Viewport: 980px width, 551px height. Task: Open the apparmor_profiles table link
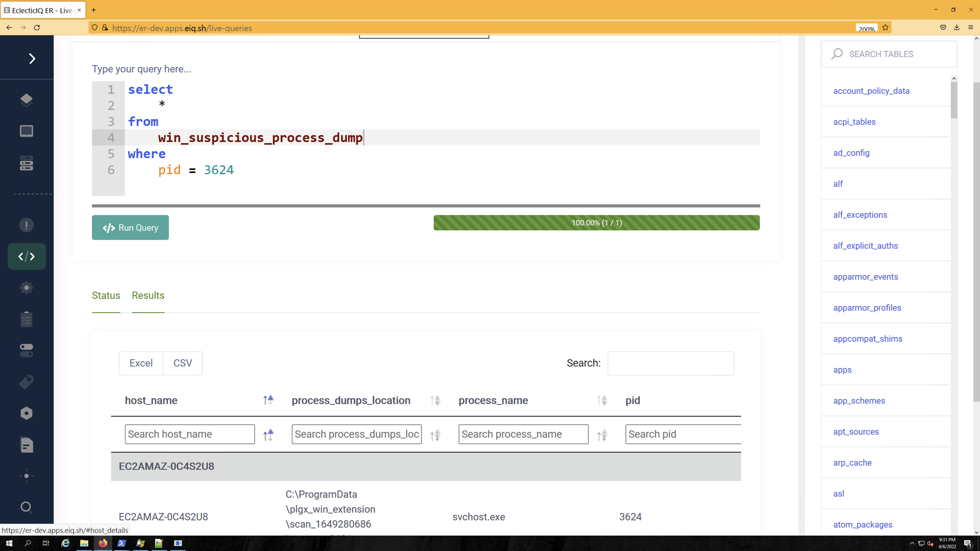click(867, 308)
